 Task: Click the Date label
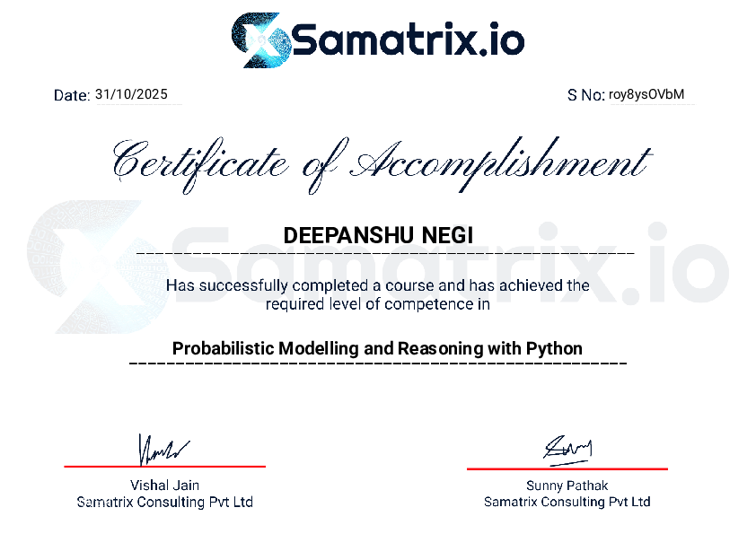click(x=71, y=95)
